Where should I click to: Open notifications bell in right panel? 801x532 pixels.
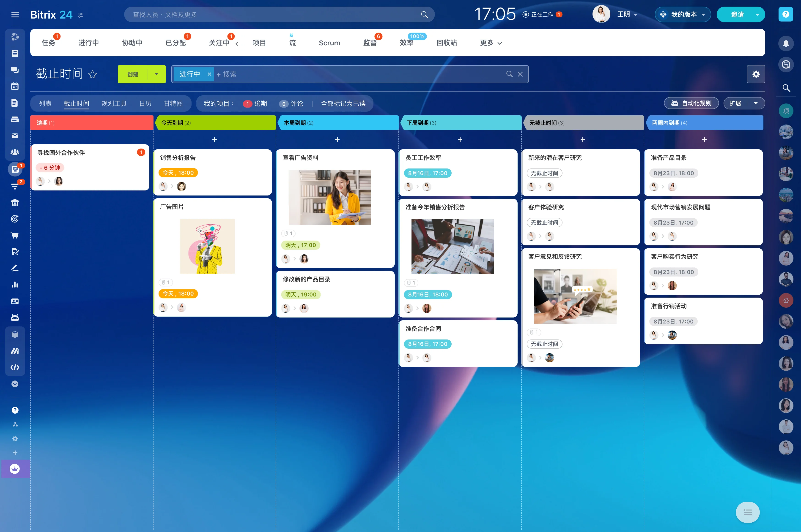[x=786, y=43]
